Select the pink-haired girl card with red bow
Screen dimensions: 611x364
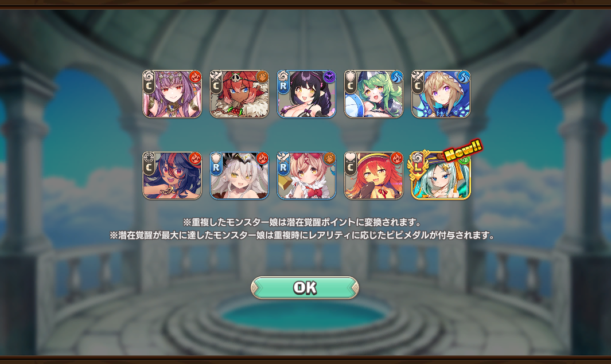(x=307, y=175)
